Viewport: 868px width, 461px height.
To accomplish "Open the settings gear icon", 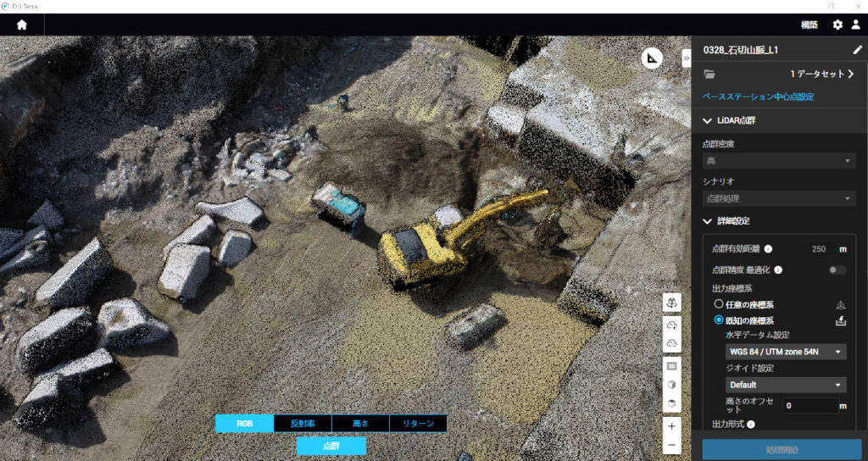I will 837,25.
